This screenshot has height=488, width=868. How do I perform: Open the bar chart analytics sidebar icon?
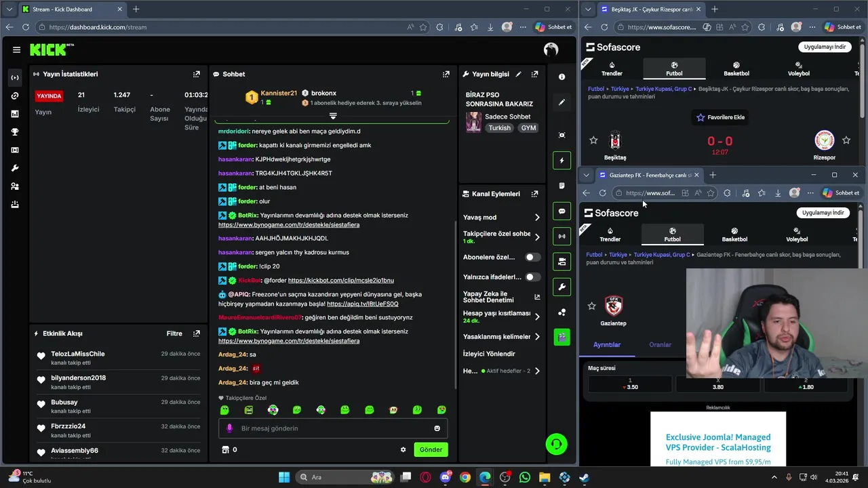click(15, 114)
